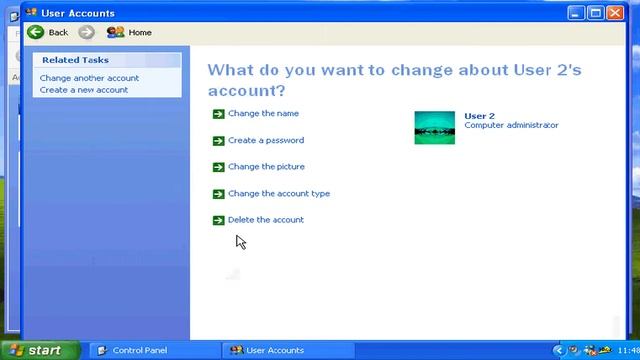The image size is (640, 360).
Task: Switch to Control Panel taskbar button
Action: (154, 350)
